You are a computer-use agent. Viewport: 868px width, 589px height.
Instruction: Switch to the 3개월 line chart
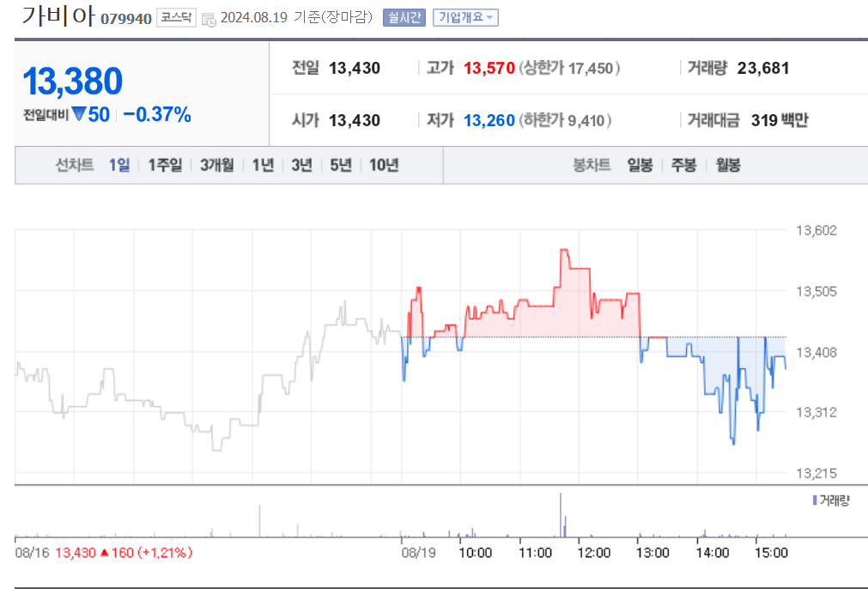pyautogui.click(x=217, y=165)
